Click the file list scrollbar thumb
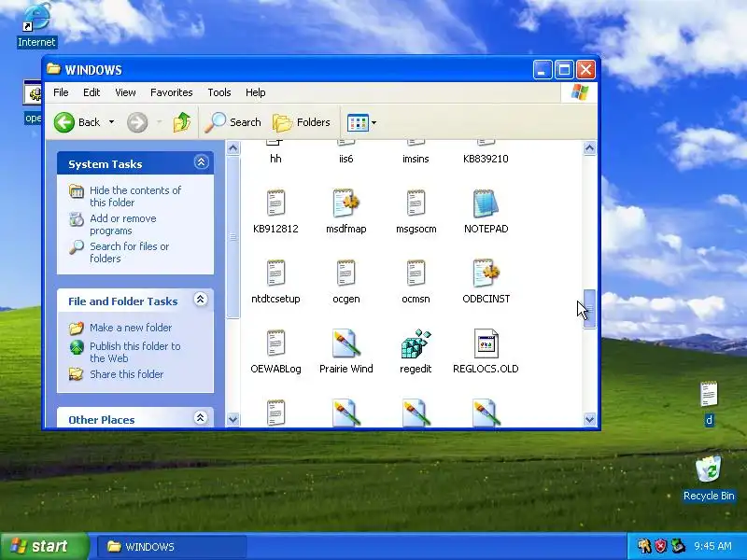Image resolution: width=747 pixels, height=560 pixels. coord(589,309)
